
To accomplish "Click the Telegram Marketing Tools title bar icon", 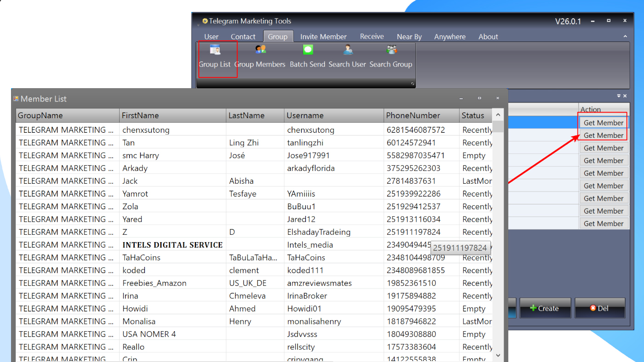I will tap(205, 21).
